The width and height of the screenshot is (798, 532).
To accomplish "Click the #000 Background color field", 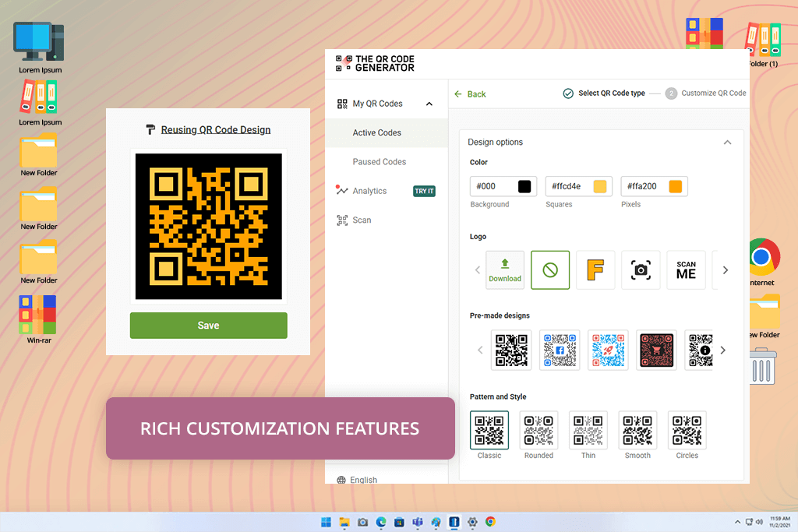I will click(x=503, y=186).
